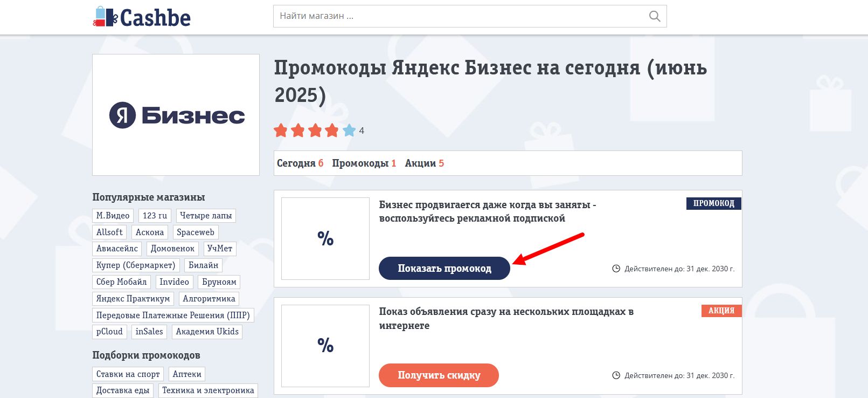Image resolution: width=868 pixels, height=398 pixels.
Task: Select the 'Сегодня 6' tab
Action: coord(300,163)
